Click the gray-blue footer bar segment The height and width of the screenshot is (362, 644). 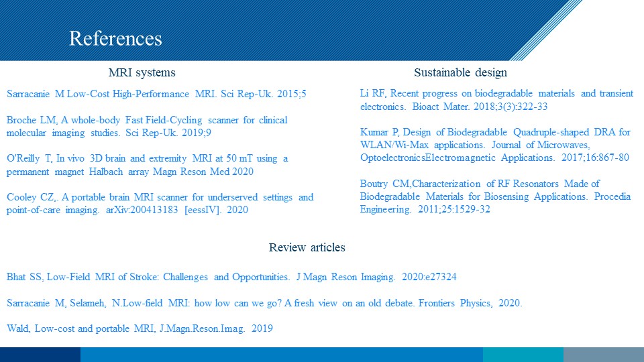coord(603,355)
